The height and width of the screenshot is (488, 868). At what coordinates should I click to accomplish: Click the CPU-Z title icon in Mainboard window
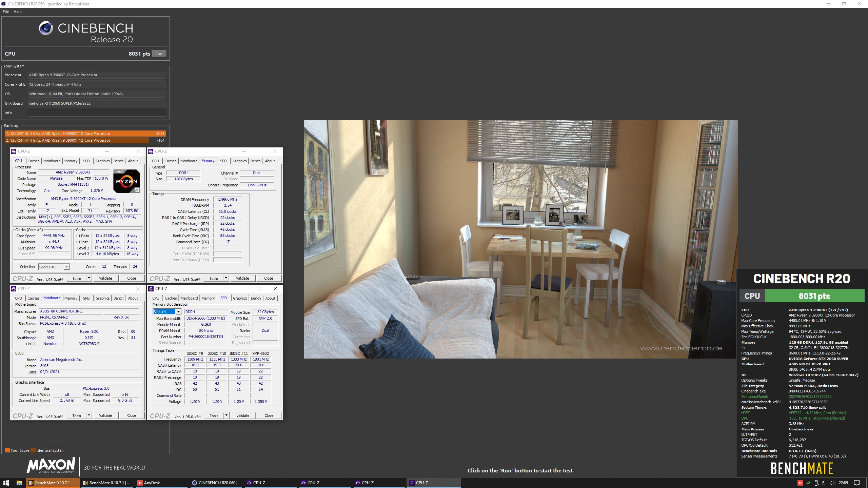click(14, 289)
